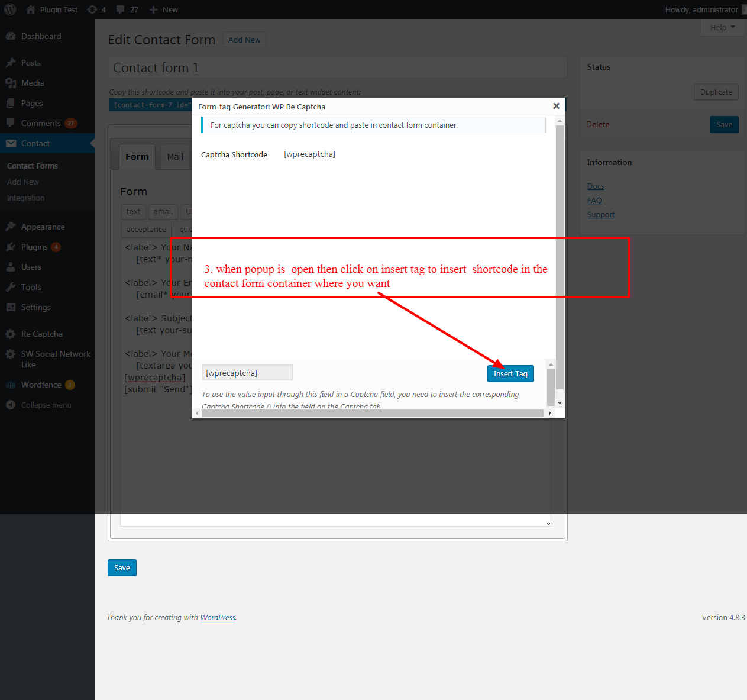Click the Re Captcha gear icon
This screenshot has height=700, width=747.
point(11,334)
